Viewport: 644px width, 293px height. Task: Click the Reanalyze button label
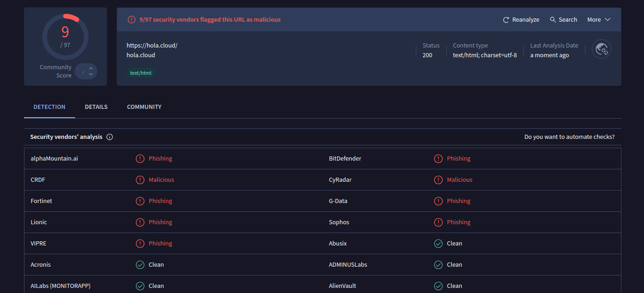point(526,20)
